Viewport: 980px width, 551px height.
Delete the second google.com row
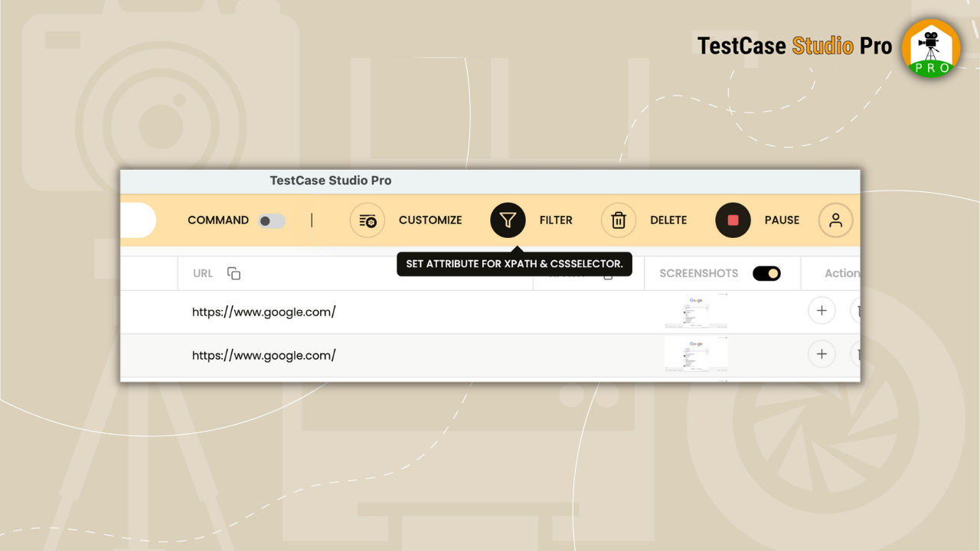857,354
